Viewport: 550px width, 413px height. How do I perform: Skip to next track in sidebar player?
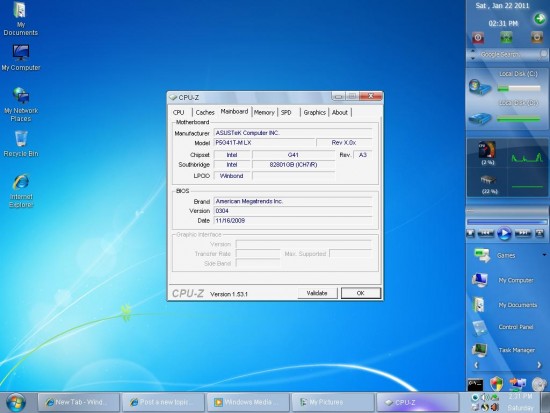coord(523,233)
